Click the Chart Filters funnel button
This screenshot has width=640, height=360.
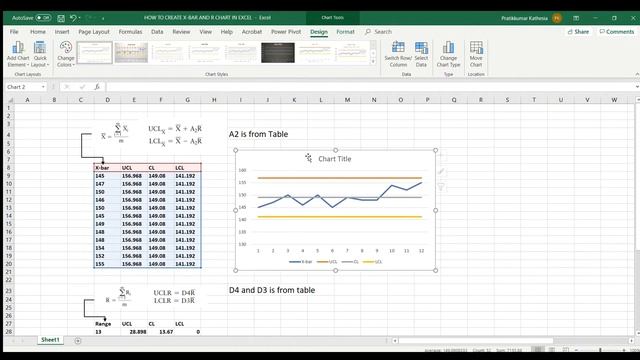tap(441, 187)
